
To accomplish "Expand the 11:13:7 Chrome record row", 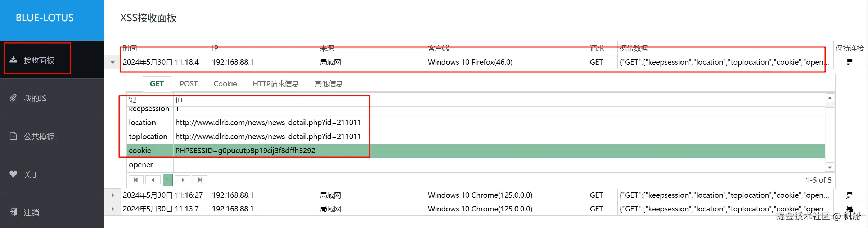I will click(113, 209).
